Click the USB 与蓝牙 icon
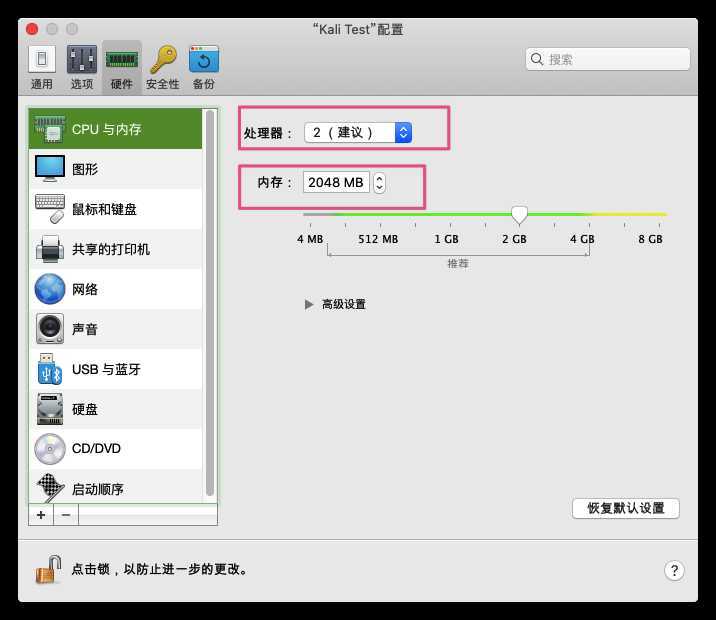The width and height of the screenshot is (716, 620). point(50,369)
